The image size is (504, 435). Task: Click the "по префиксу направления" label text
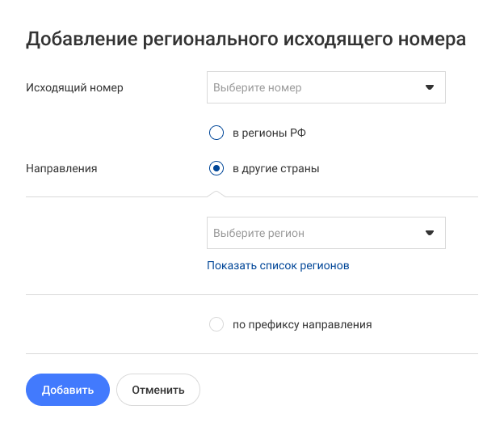click(302, 324)
